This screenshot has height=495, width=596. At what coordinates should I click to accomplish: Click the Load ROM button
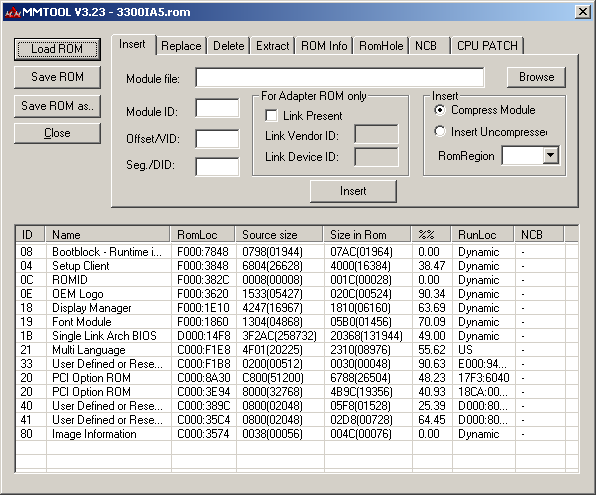[57, 49]
